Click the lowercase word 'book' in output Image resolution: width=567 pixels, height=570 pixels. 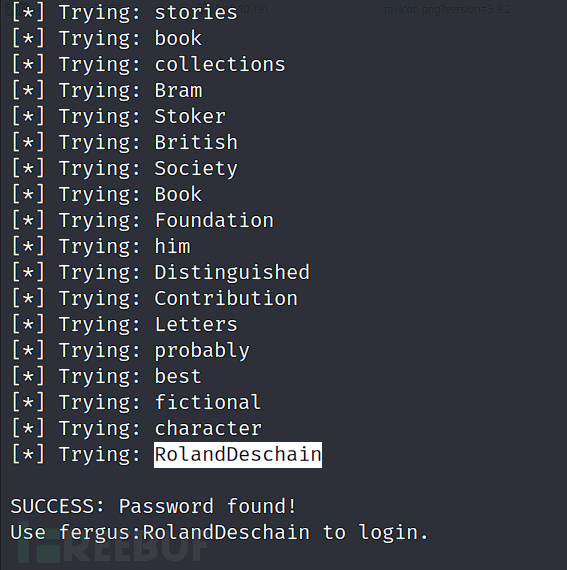pyautogui.click(x=178, y=39)
